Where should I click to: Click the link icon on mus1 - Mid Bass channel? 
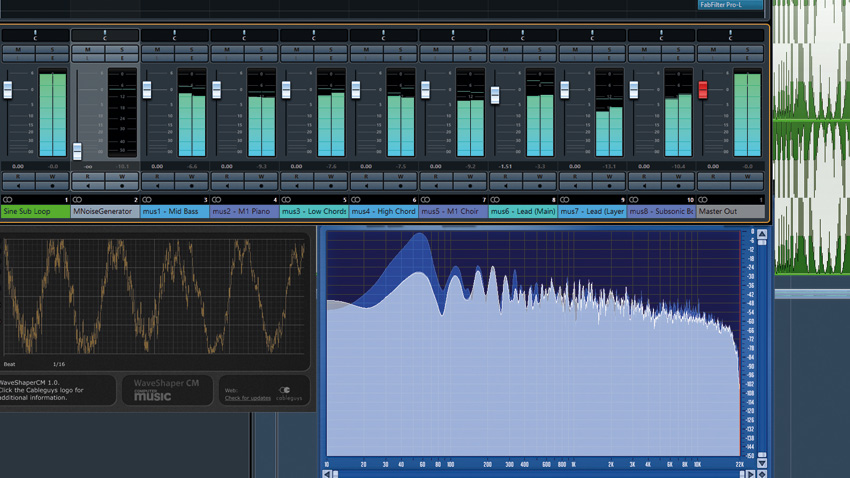pos(146,199)
